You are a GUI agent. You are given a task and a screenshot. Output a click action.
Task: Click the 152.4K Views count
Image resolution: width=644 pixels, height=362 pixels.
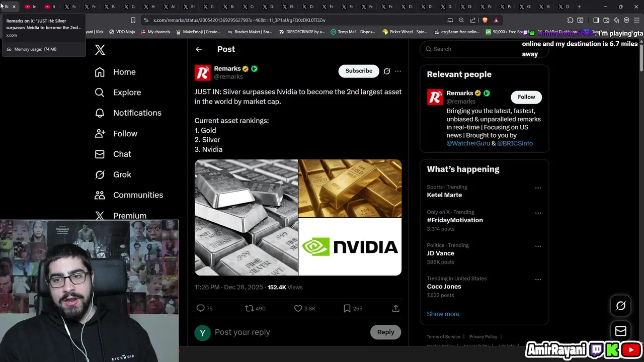285,287
